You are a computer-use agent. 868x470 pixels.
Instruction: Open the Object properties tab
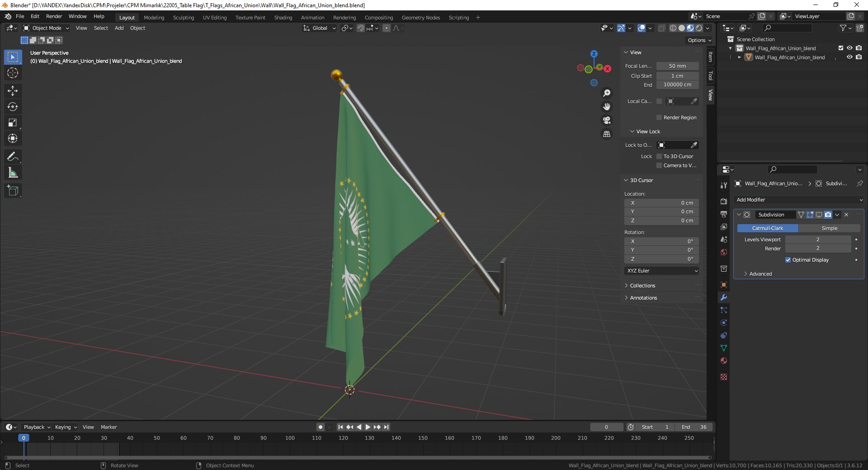724,285
